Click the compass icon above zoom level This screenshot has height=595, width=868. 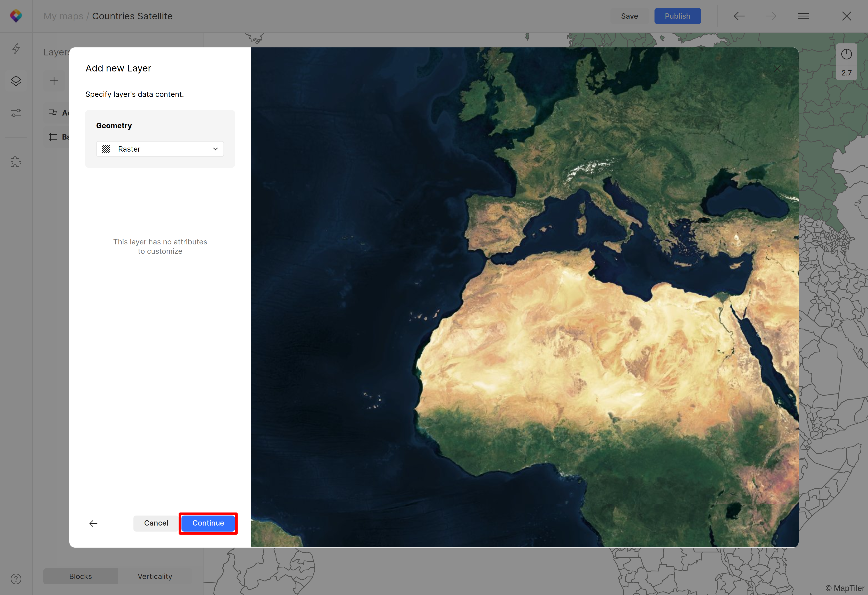click(x=846, y=54)
